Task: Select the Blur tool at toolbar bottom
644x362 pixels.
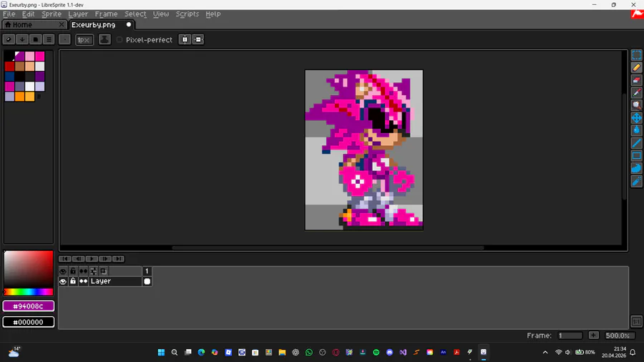Action: point(636,181)
